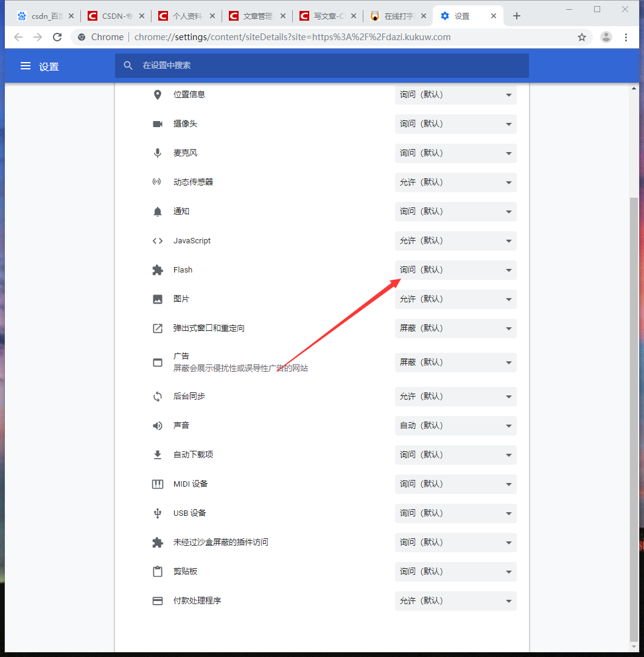The width and height of the screenshot is (644, 657).
Task: Open the 动态传感器 permission dropdown
Action: tap(455, 182)
